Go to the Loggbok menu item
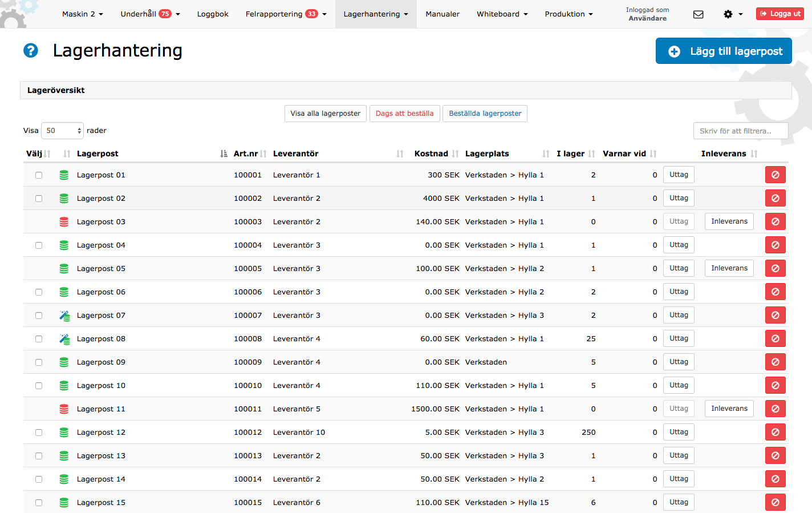Image resolution: width=812 pixels, height=513 pixels. 213,14
